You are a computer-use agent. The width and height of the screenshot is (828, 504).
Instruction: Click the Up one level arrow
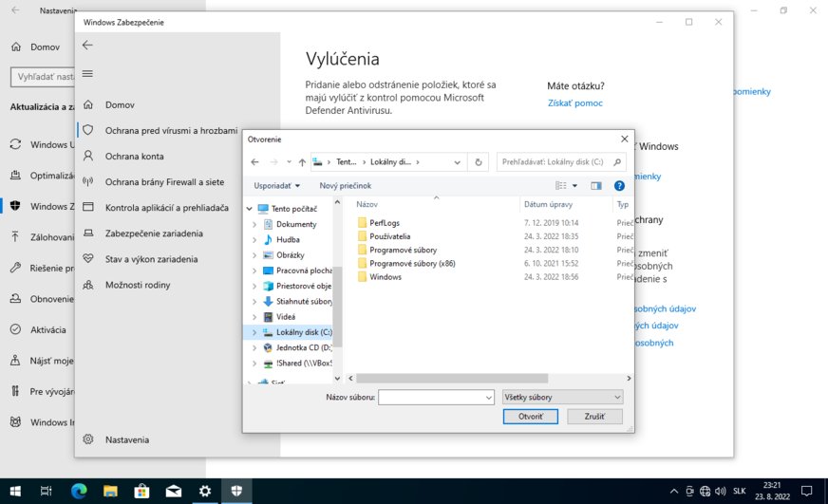(x=302, y=162)
